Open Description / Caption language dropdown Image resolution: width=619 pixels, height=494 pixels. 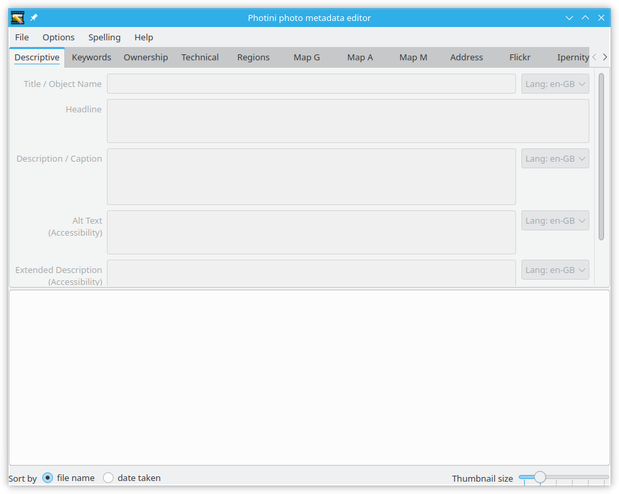(555, 158)
